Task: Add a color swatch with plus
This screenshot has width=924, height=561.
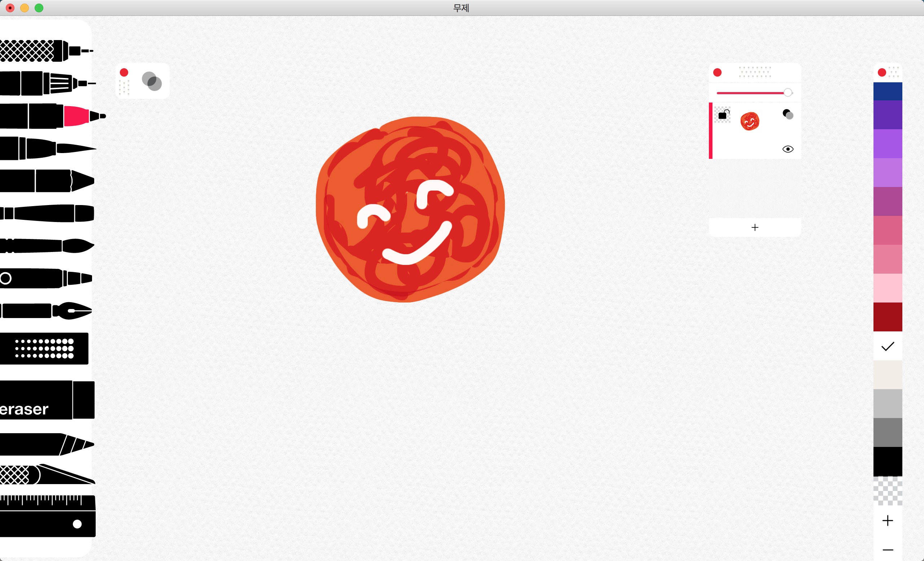Action: pyautogui.click(x=888, y=521)
